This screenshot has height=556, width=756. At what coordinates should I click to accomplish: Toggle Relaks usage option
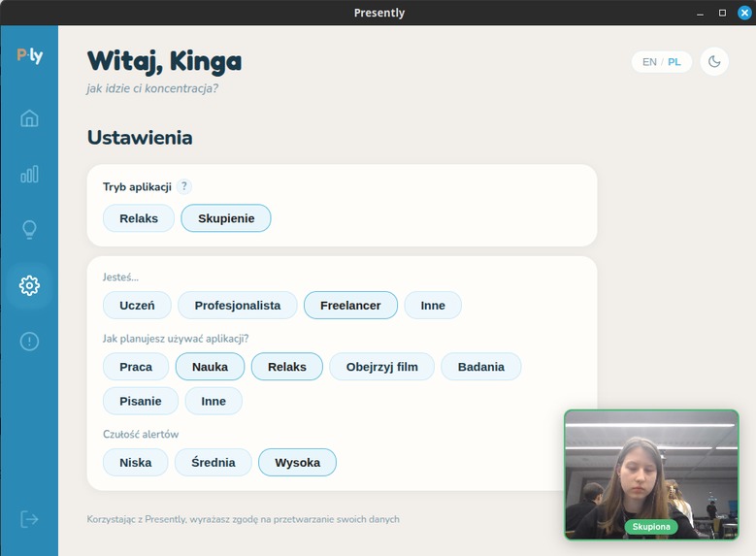coord(287,367)
